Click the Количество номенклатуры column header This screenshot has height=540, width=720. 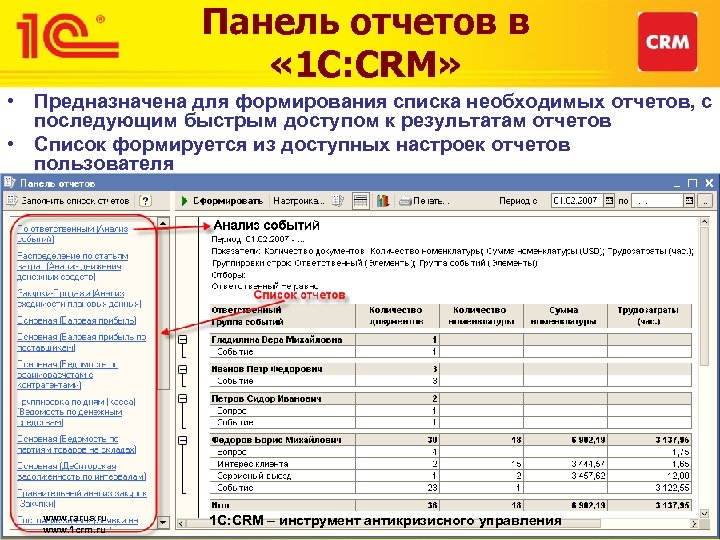(x=481, y=316)
